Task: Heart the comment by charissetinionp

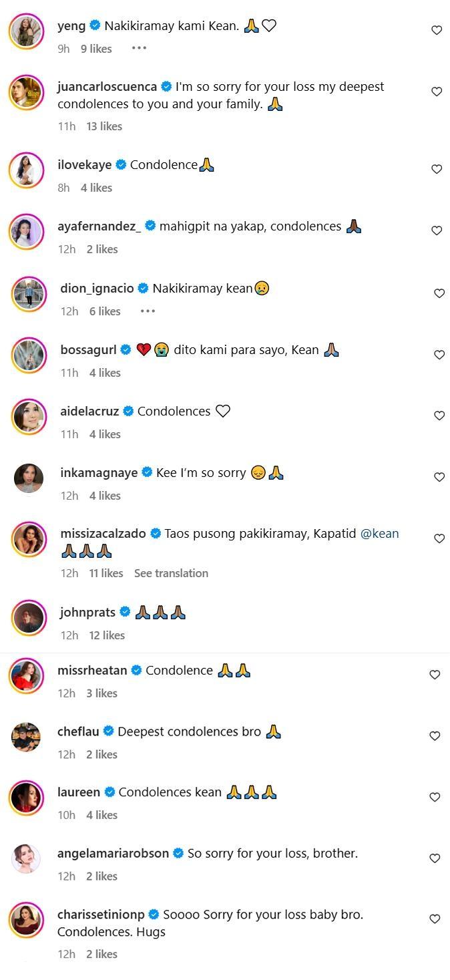Action: click(x=435, y=919)
